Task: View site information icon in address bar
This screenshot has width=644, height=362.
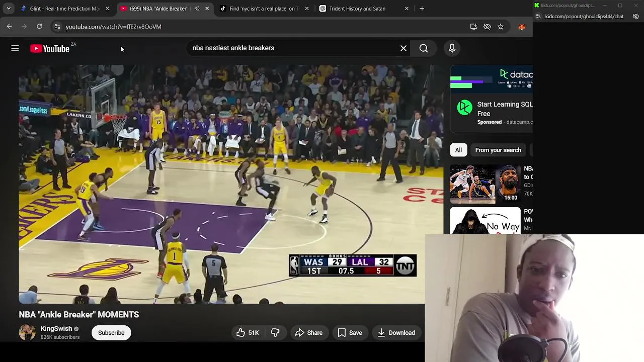Action: point(57,27)
